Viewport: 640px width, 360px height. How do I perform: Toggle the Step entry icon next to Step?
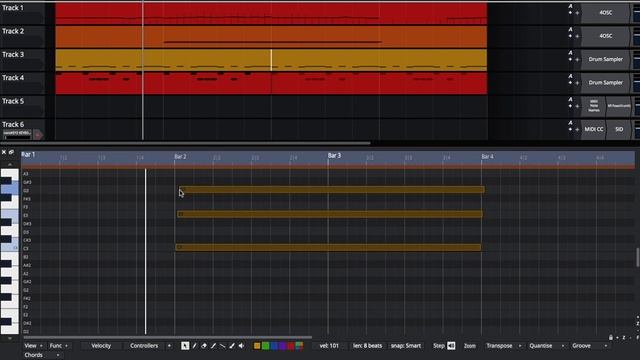451,346
